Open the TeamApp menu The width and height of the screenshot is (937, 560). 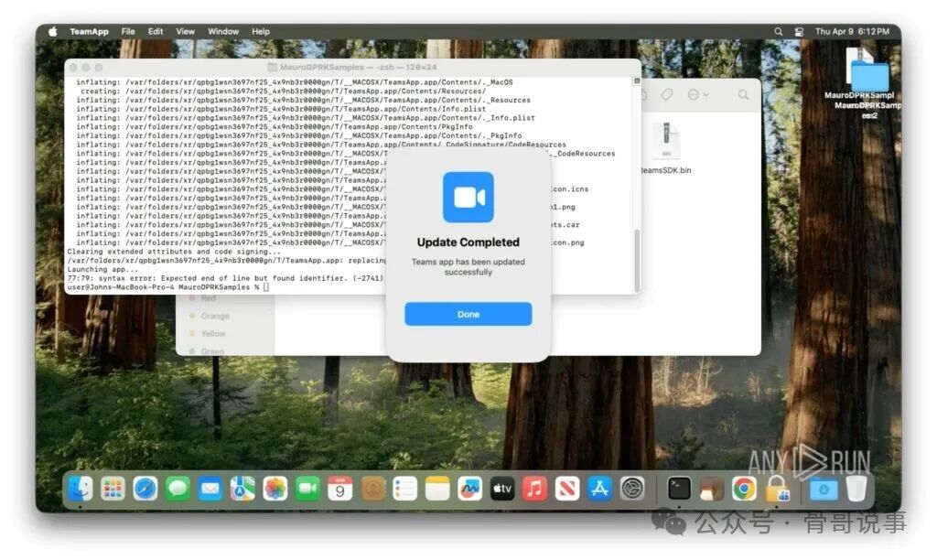(89, 32)
